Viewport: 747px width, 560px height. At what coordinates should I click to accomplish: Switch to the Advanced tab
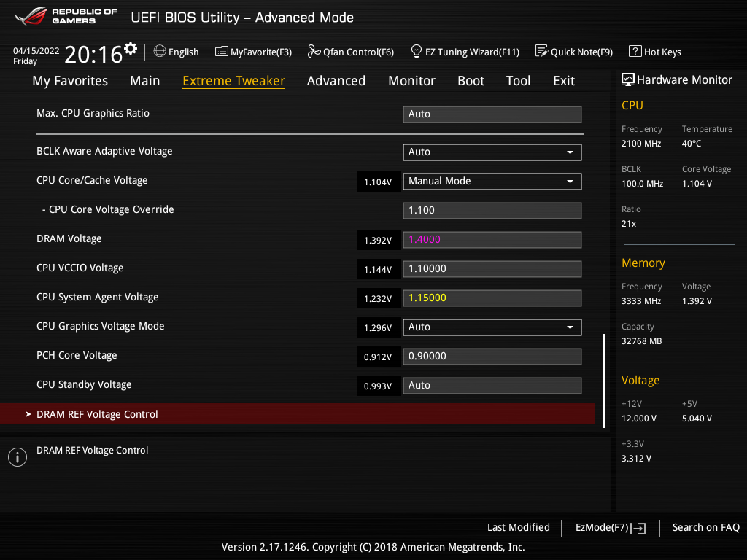point(336,81)
